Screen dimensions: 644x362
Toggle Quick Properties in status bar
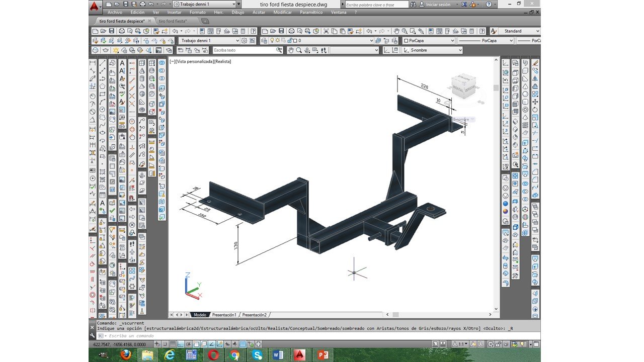pyautogui.click(x=251, y=344)
